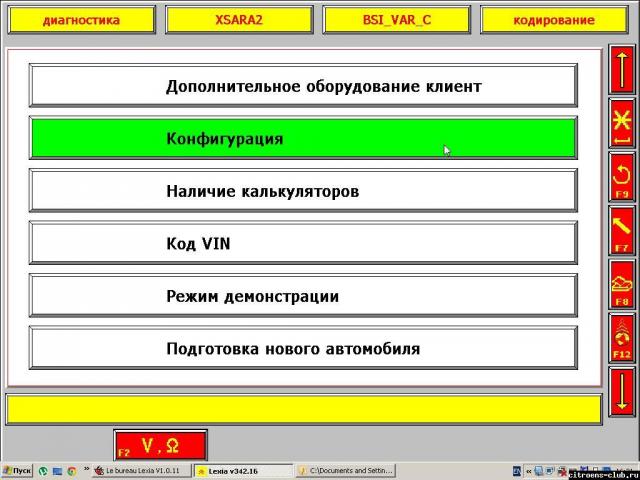Open the Конфигурация menu entry
The image size is (640, 480).
[303, 138]
